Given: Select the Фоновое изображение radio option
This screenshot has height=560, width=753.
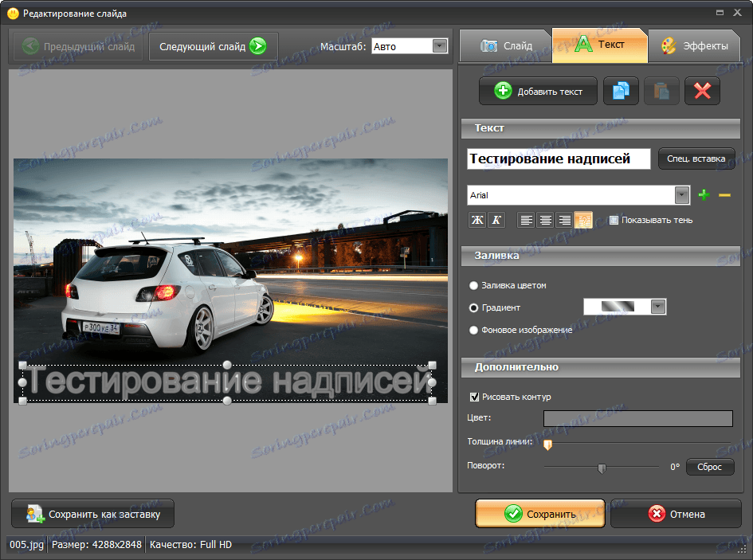Looking at the screenshot, I should click(473, 330).
